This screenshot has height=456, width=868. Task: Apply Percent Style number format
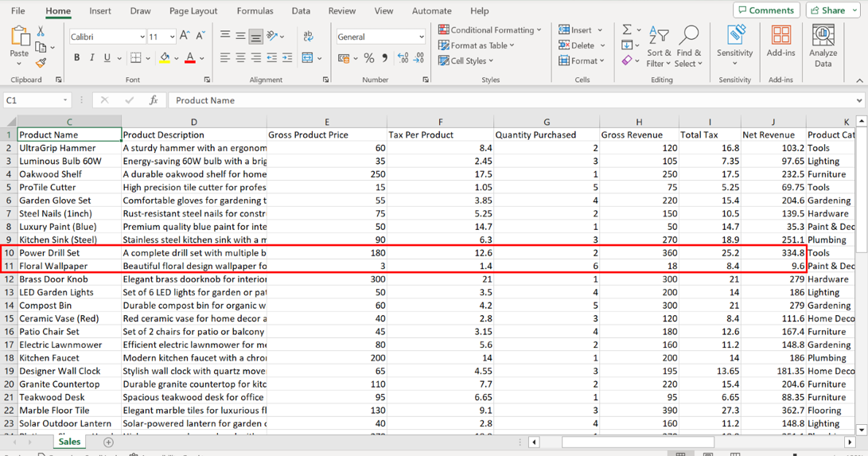[x=369, y=58]
